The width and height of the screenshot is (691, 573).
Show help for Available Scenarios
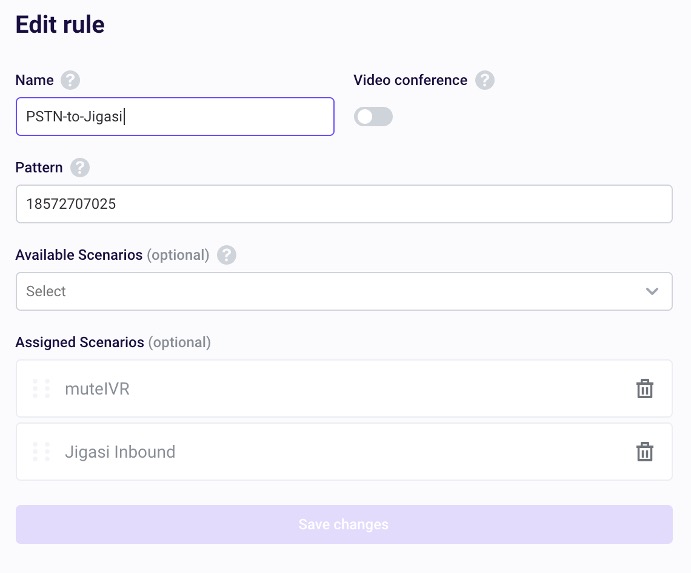tap(227, 255)
